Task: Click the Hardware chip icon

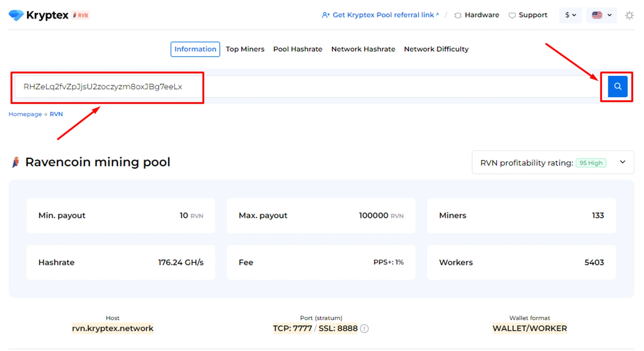Action: [x=458, y=15]
